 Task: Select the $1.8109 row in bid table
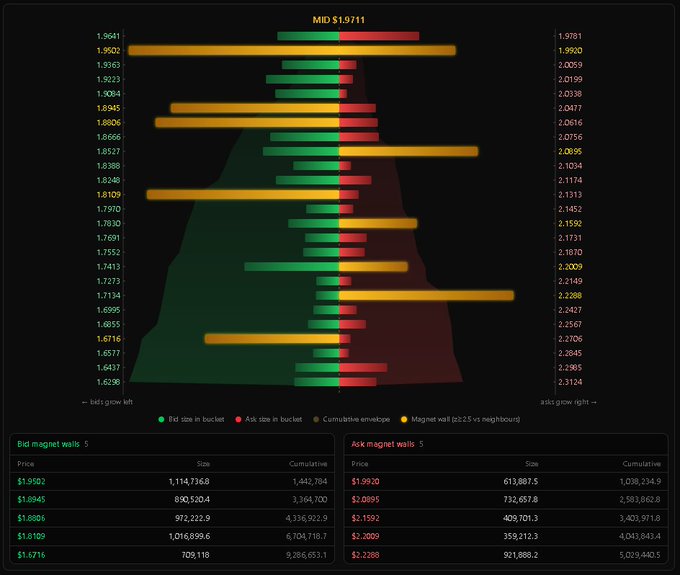[172, 536]
